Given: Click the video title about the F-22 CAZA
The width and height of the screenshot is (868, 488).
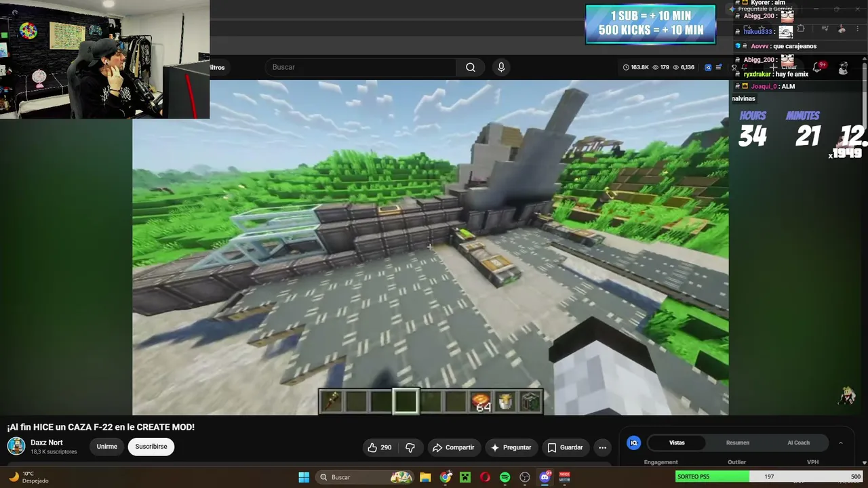Looking at the screenshot, I should (101, 427).
